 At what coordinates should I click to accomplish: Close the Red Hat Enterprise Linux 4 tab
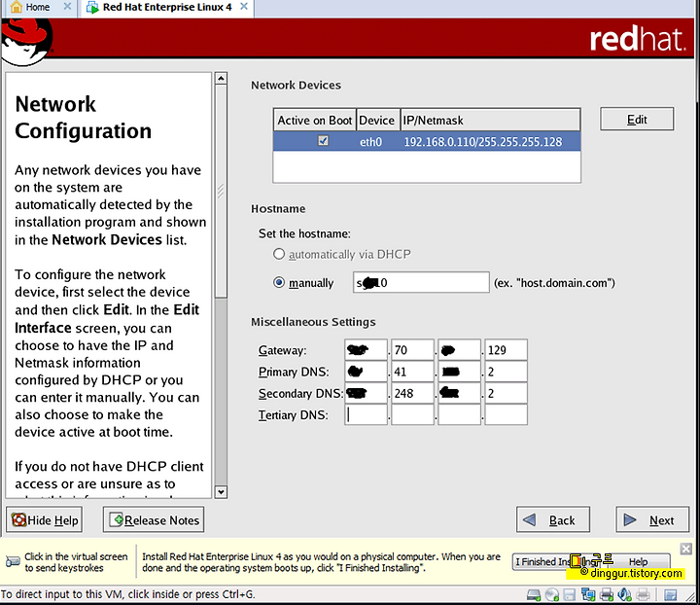244,7
